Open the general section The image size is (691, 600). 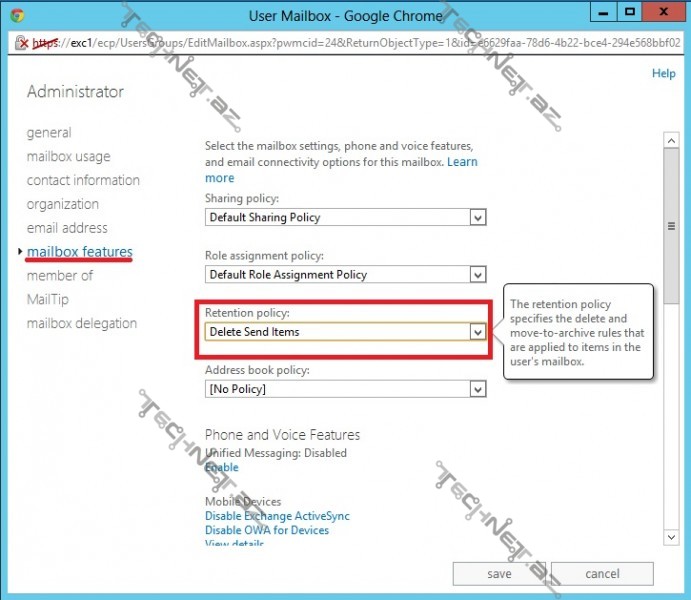(x=49, y=133)
